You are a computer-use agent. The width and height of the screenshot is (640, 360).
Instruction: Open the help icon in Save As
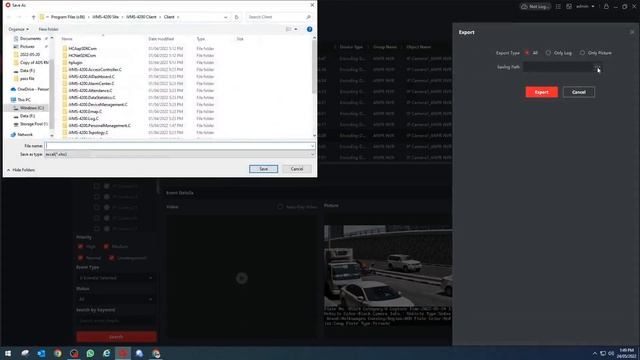pyautogui.click(x=309, y=29)
